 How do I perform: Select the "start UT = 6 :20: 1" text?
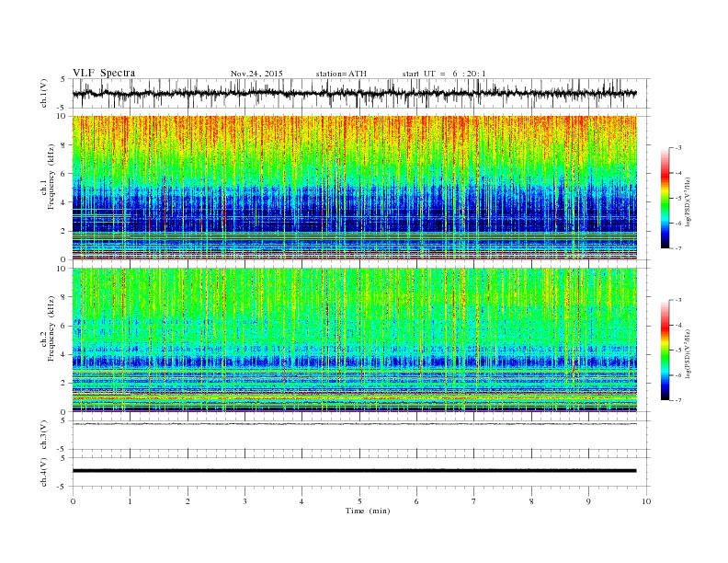pyautogui.click(x=444, y=74)
